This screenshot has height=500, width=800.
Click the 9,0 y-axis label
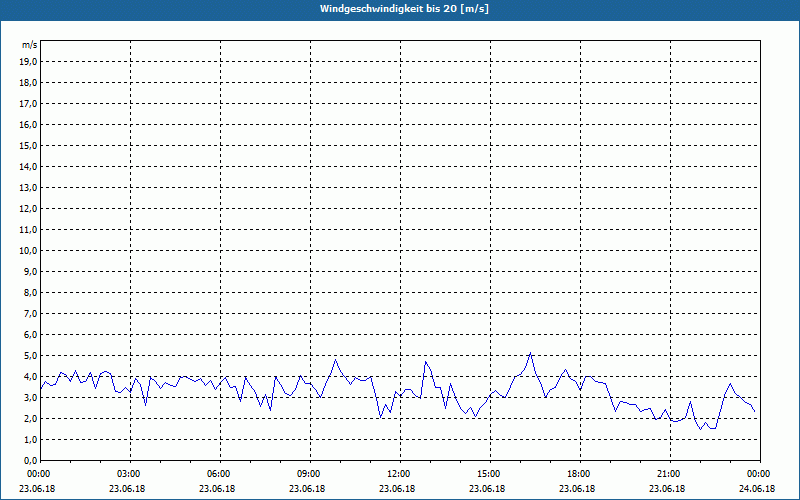click(x=31, y=271)
